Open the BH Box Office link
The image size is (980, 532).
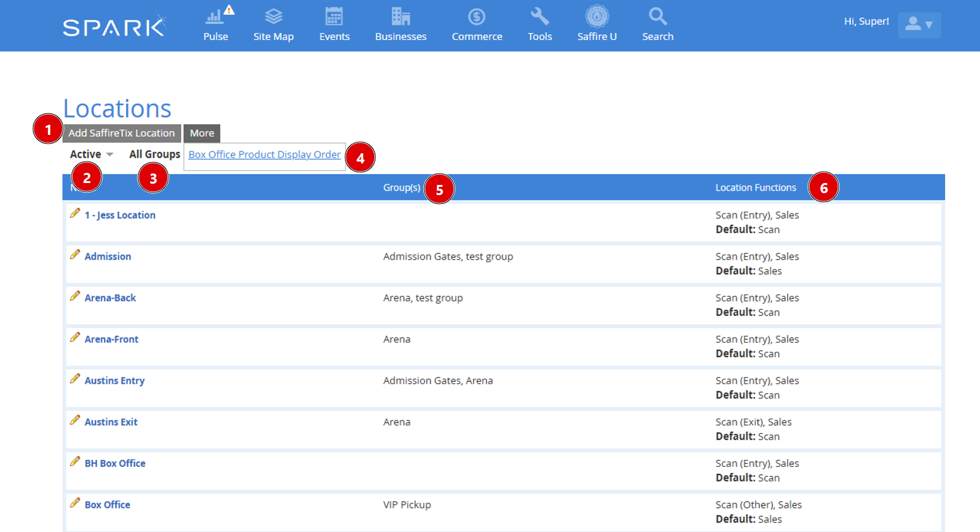click(115, 464)
